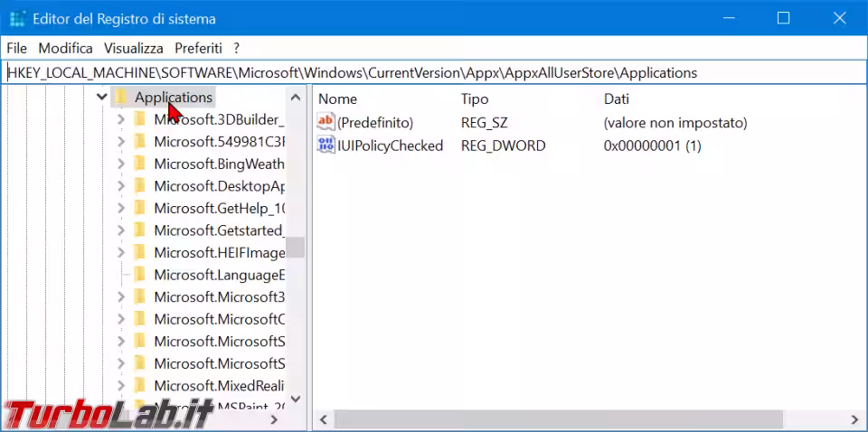Click the Microsoft.549981C3F folder icon
The width and height of the screenshot is (868, 432).
139,142
